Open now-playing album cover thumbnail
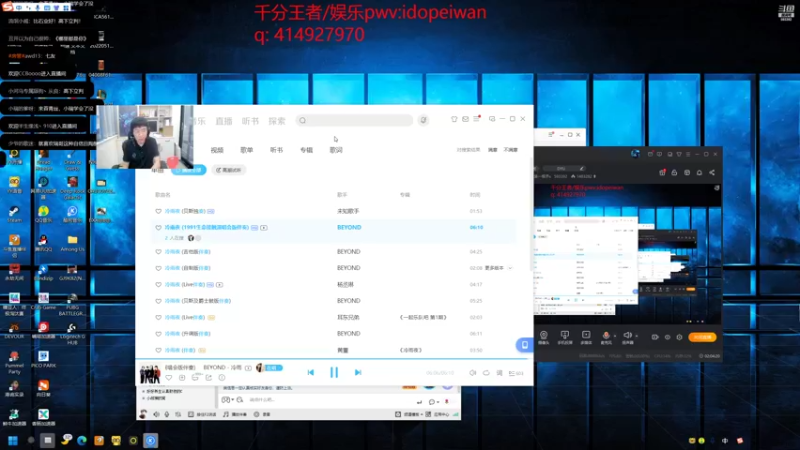 coord(150,373)
